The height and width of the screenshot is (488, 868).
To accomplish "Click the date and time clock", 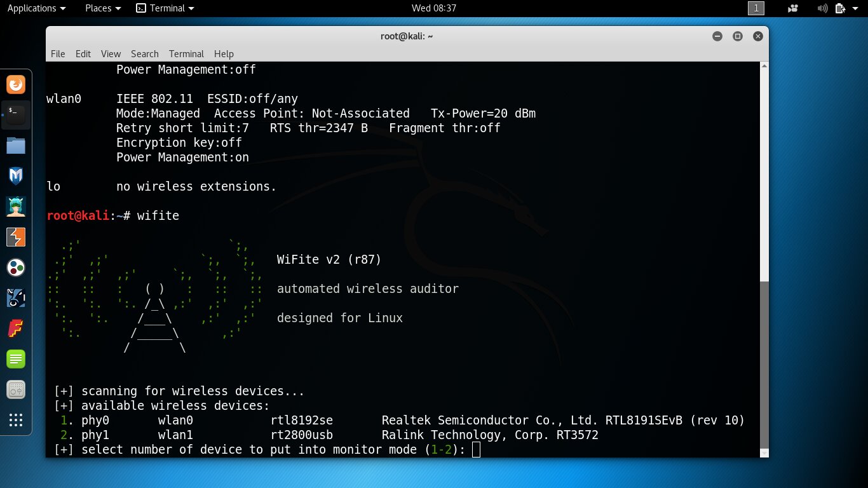I will click(434, 8).
